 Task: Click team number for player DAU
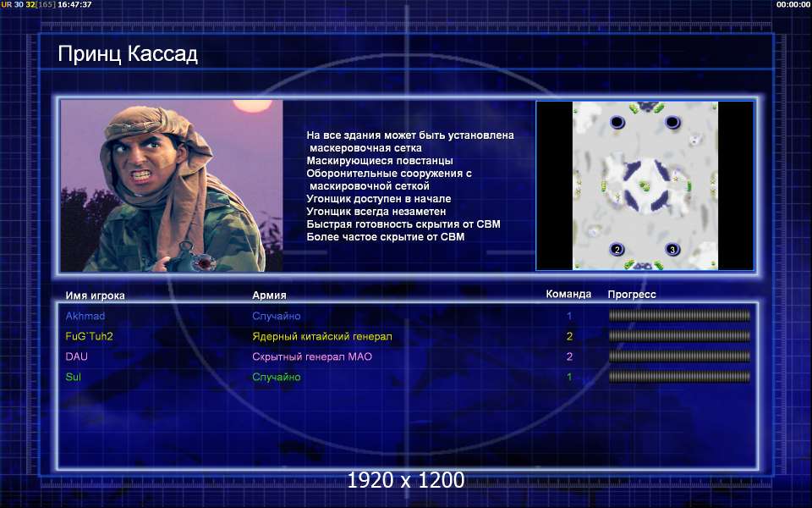[569, 356]
